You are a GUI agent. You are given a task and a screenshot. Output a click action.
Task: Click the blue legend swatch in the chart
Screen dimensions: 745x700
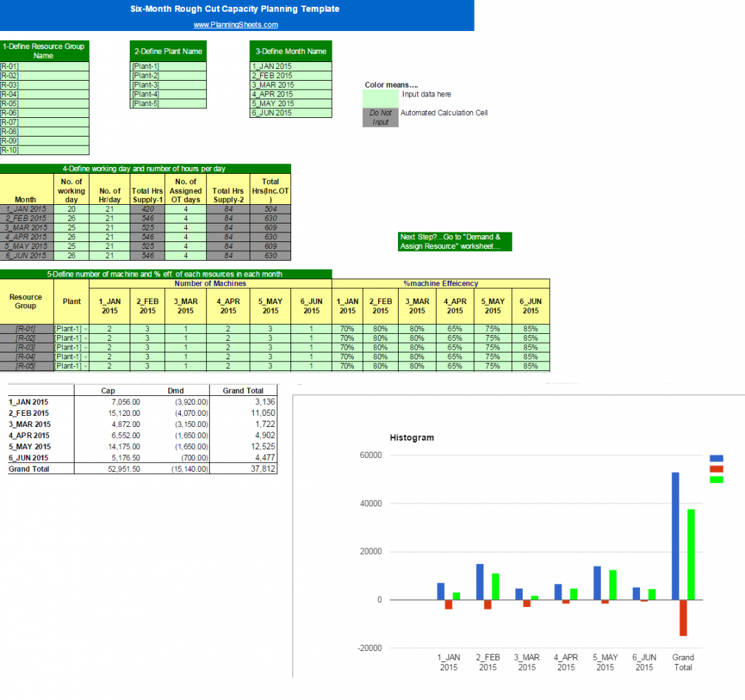pos(716,458)
